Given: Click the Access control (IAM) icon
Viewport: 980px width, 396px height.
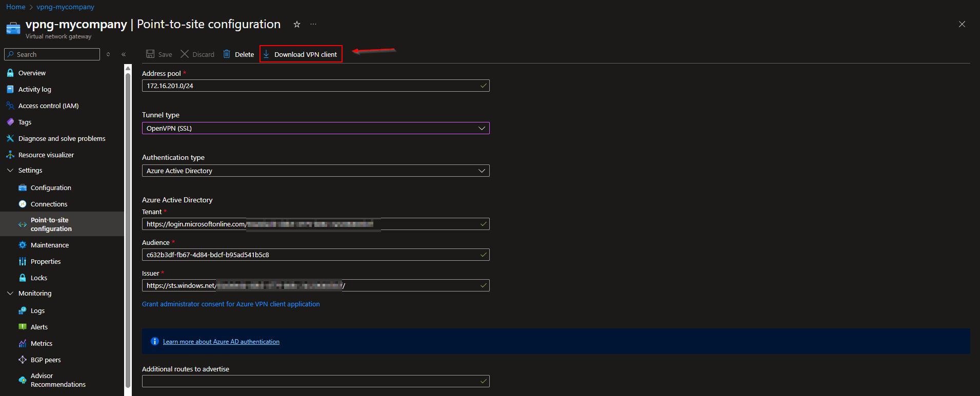Looking at the screenshot, I should click(10, 106).
